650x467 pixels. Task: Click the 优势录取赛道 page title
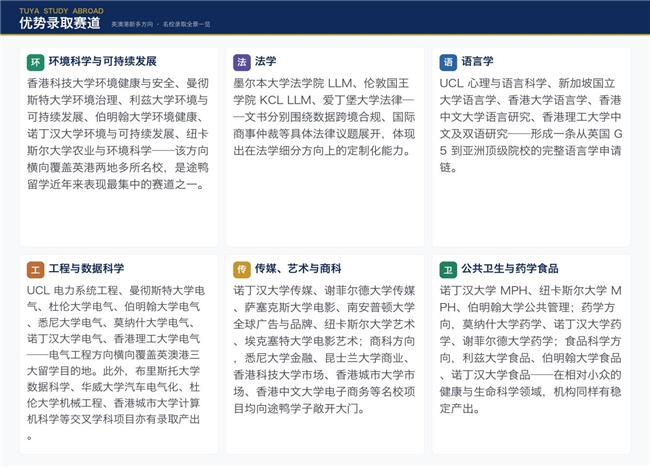tap(60, 23)
